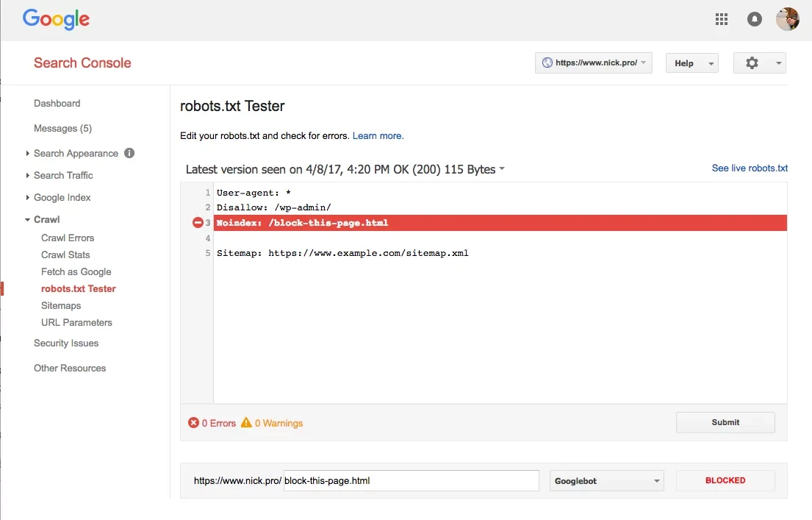Go to Sitemaps in the sidebar
Image resolution: width=812 pixels, height=520 pixels.
[x=61, y=305]
